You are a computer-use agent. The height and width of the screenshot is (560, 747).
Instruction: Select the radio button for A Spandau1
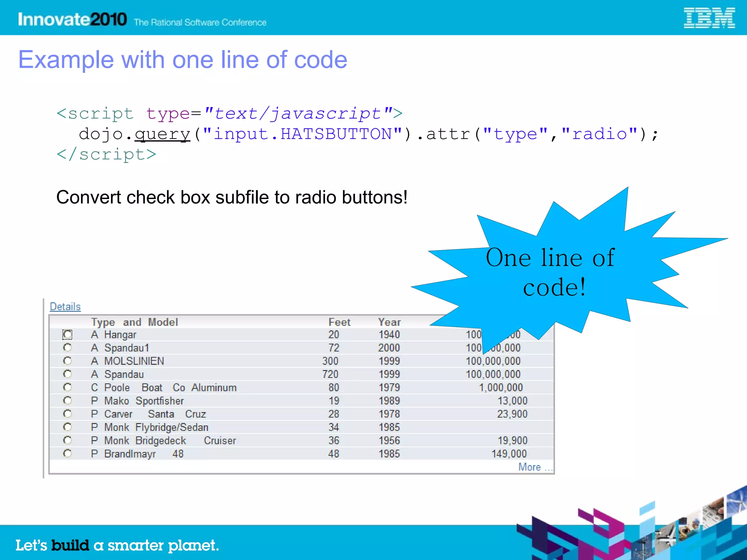tap(67, 347)
